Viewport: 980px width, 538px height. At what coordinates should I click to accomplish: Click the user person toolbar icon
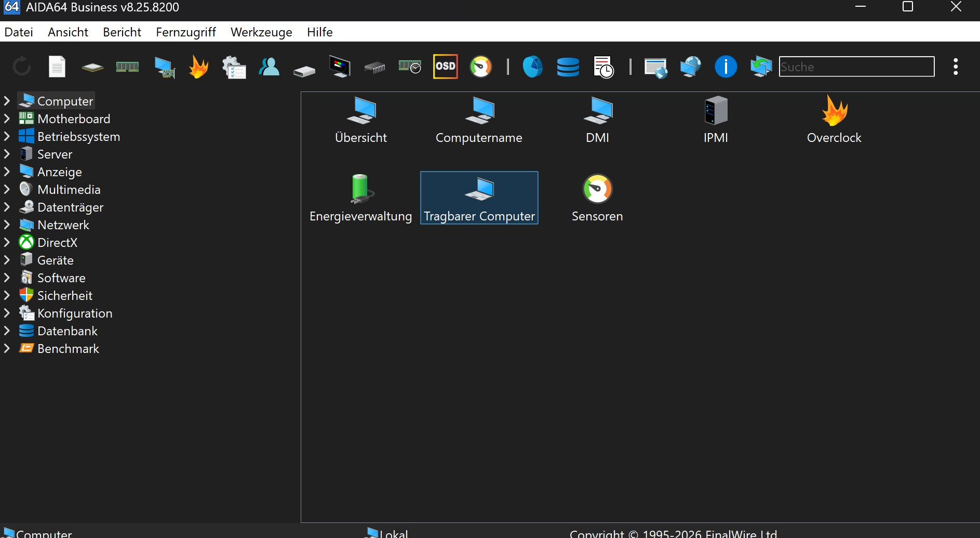[269, 67]
